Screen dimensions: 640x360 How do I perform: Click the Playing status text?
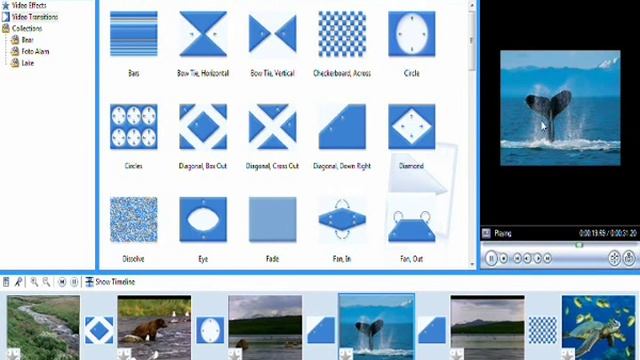click(x=503, y=233)
